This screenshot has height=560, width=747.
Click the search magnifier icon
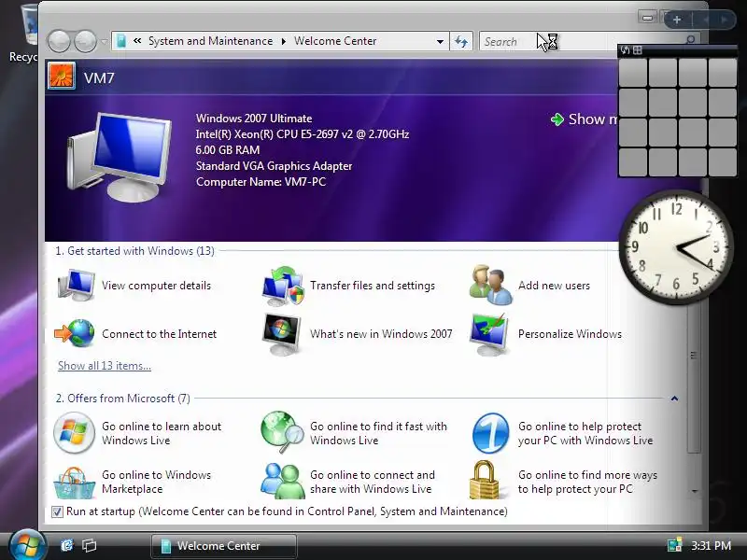[691, 40]
